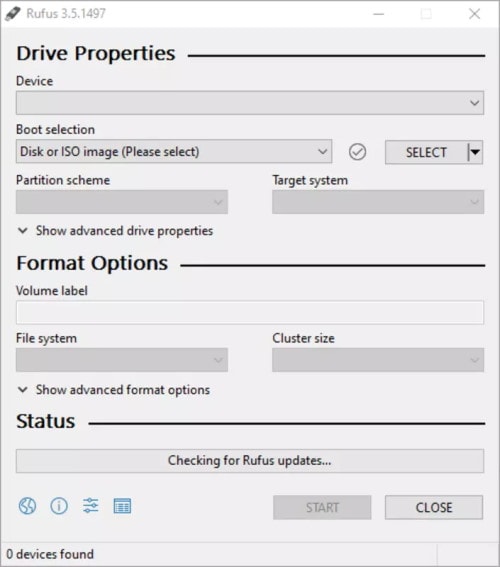Open the Device dropdown
The image size is (500, 567).
(250, 103)
